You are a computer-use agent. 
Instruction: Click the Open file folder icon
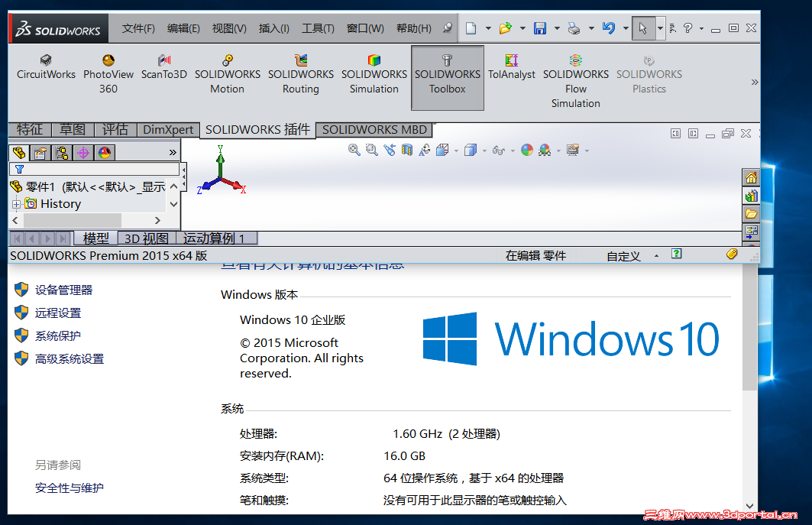506,28
